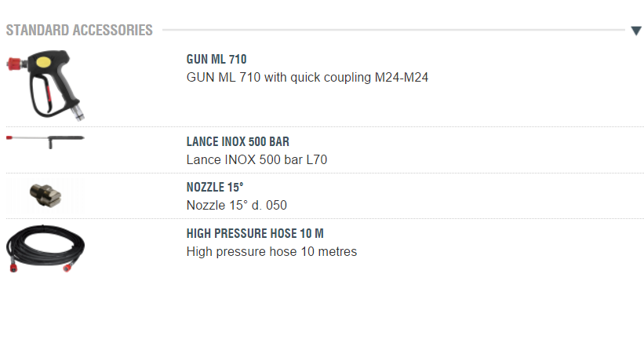
Task: Click the GUN ML 710 title
Action: click(216, 59)
